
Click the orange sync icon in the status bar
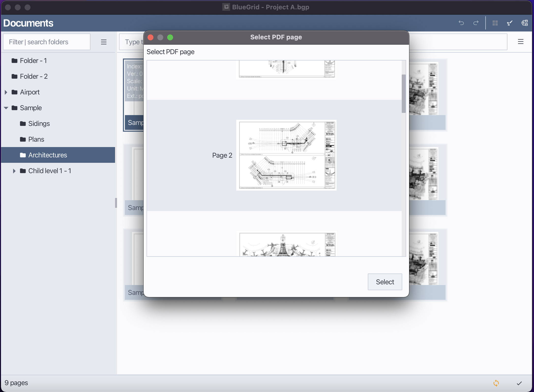(x=496, y=383)
